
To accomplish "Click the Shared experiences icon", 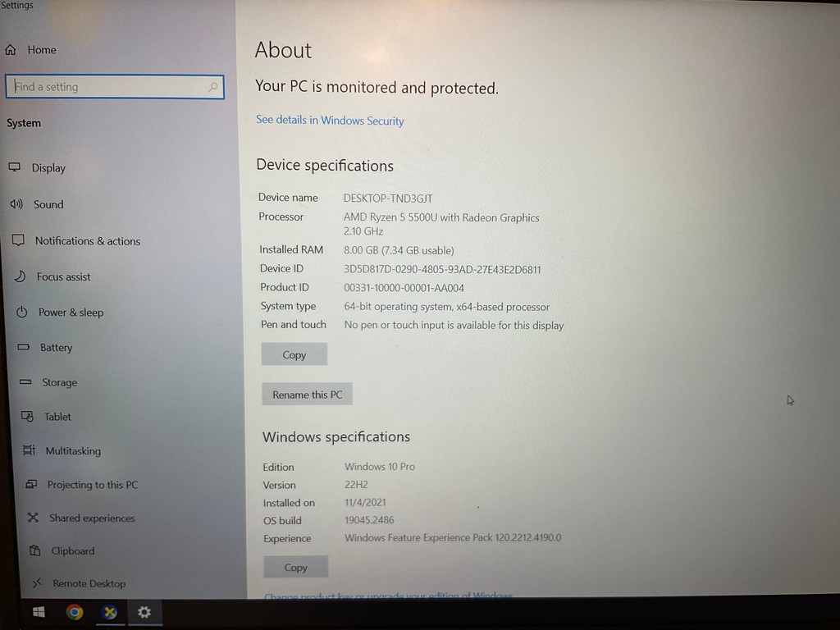I will coord(33,517).
